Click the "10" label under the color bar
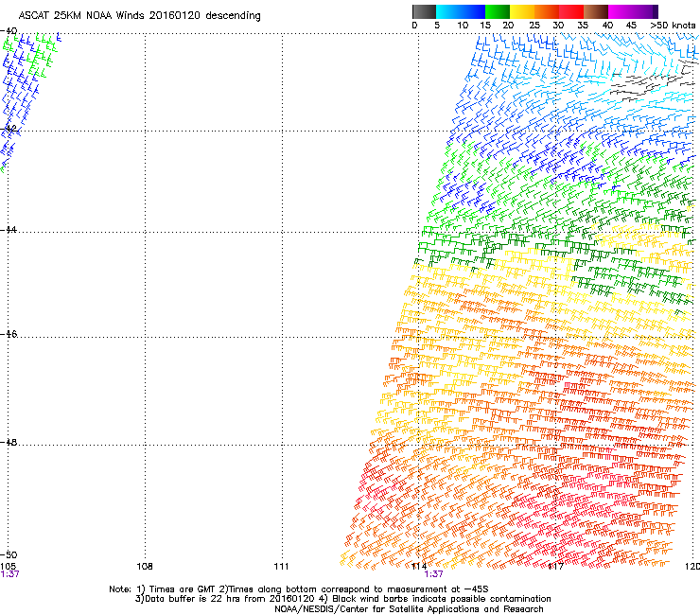This screenshot has width=700, height=615. [x=463, y=26]
